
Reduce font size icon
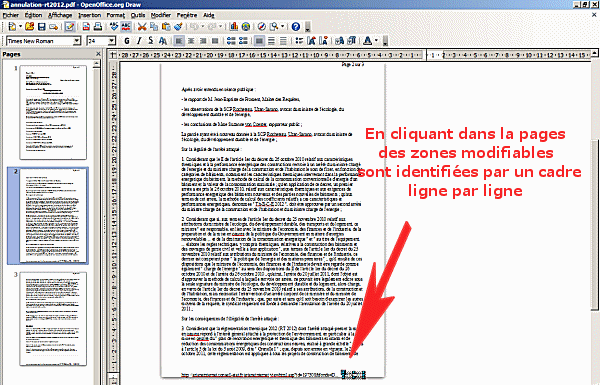coord(323,41)
